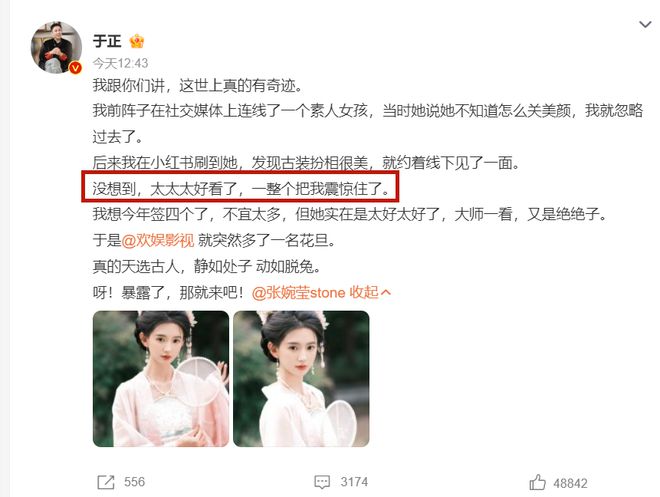This screenshot has height=497, width=660.
Task: Like the post with thumbs-up icon
Action: 538,482
